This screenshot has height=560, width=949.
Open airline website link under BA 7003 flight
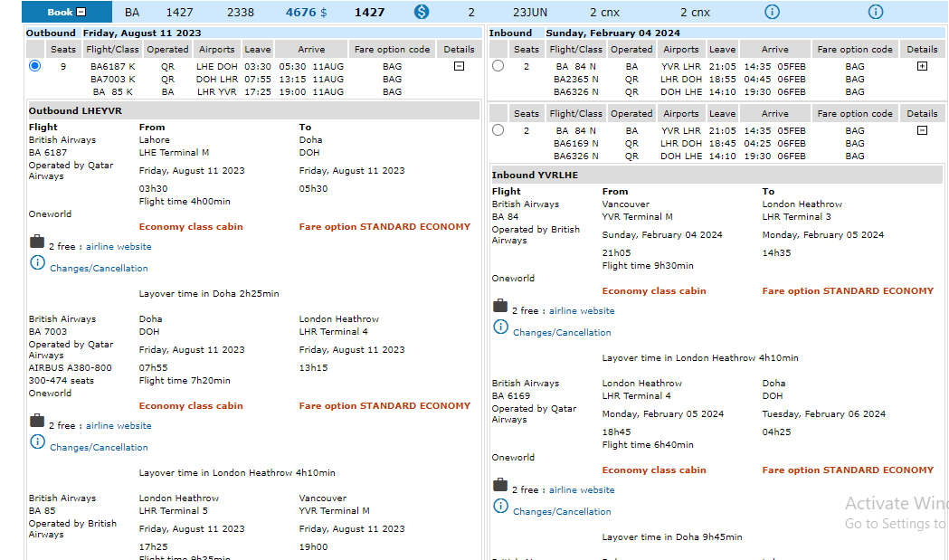[119, 425]
